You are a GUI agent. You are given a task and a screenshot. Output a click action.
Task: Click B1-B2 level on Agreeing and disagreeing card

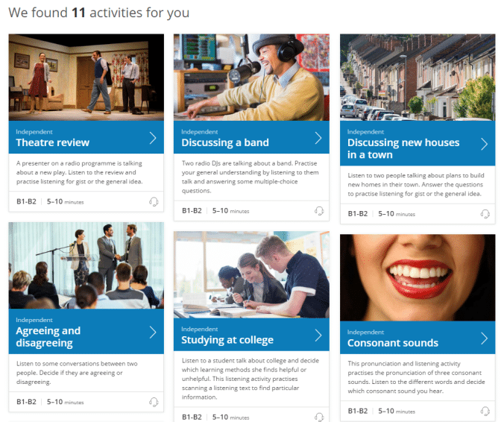click(26, 402)
